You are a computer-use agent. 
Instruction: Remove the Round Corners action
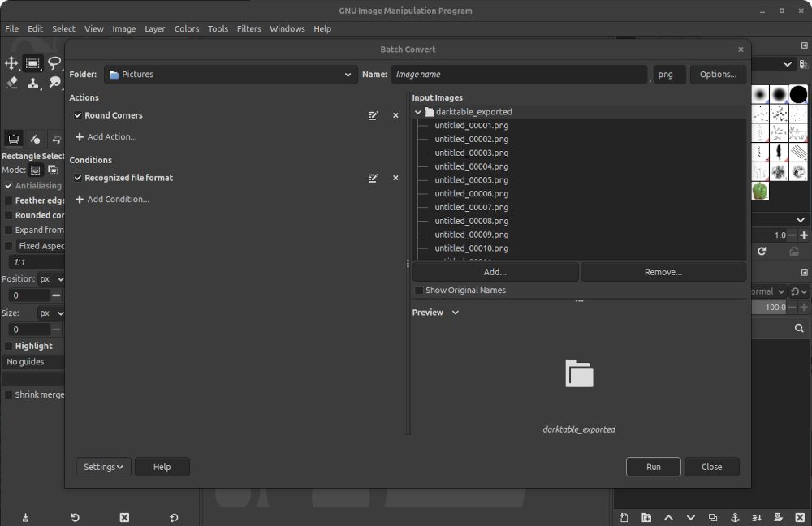click(395, 115)
